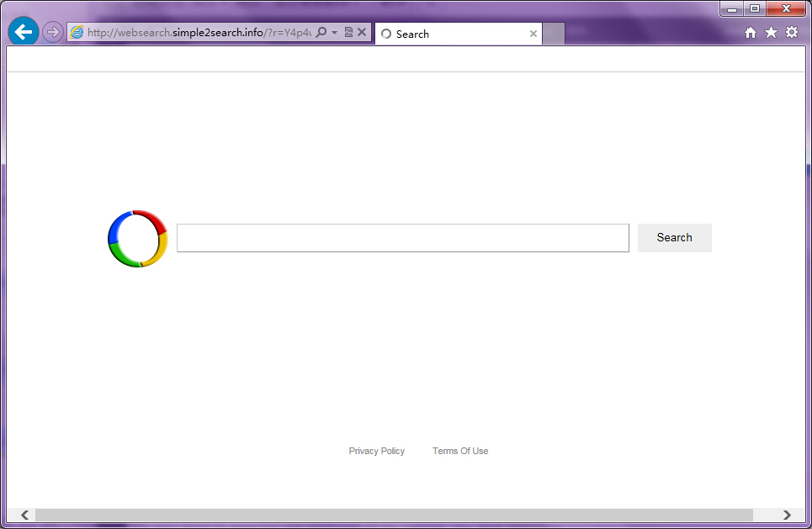This screenshot has width=812, height=529.
Task: Open the Terms Of Use link
Action: click(460, 452)
